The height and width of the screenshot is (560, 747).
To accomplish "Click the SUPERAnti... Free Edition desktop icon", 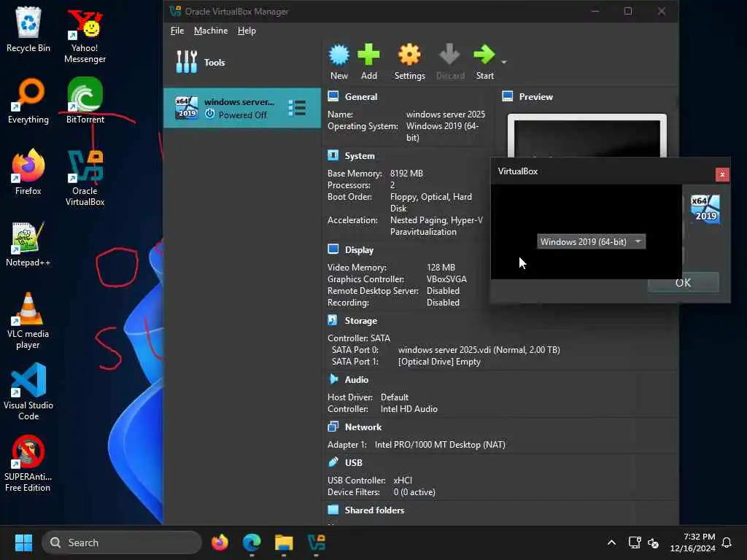I will (28, 464).
